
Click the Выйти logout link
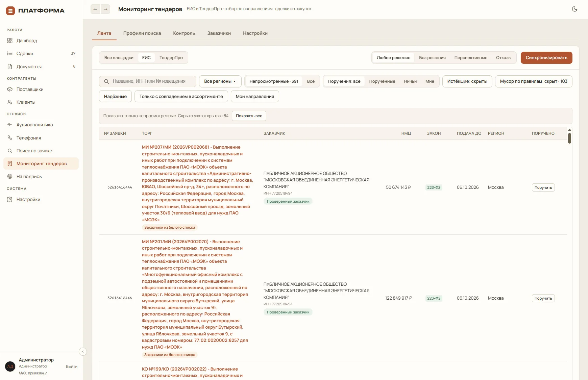[72, 366]
